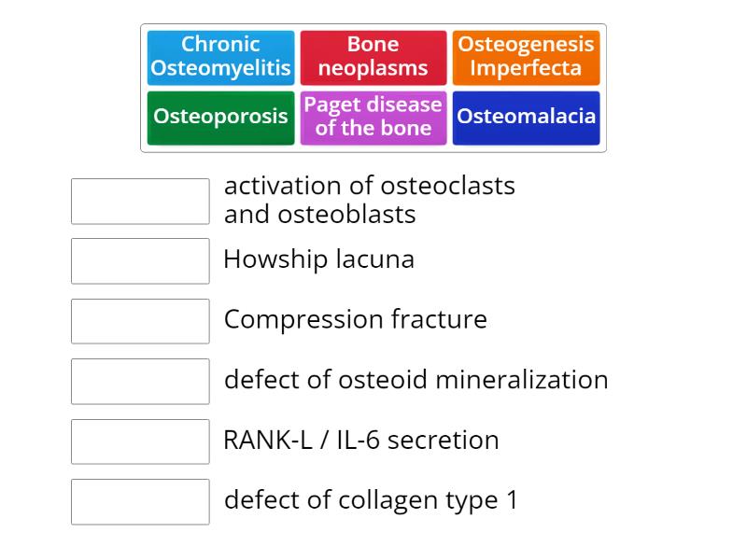The width and height of the screenshot is (747, 560).
Task: Select the empty box next to Howship lacuna
Action: click(140, 261)
